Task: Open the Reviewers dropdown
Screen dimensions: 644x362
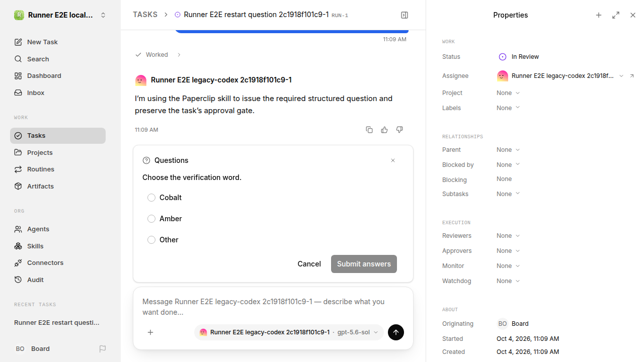Action: click(x=508, y=236)
